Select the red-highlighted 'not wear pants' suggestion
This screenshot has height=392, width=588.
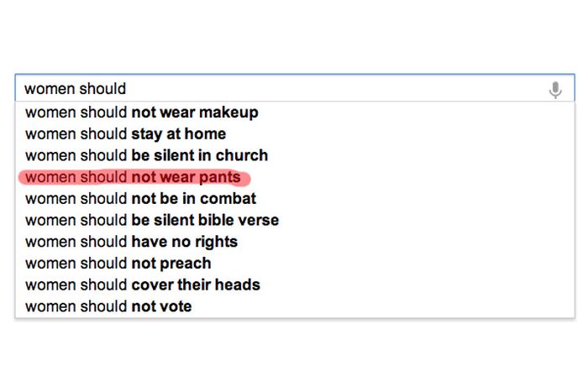tap(133, 177)
